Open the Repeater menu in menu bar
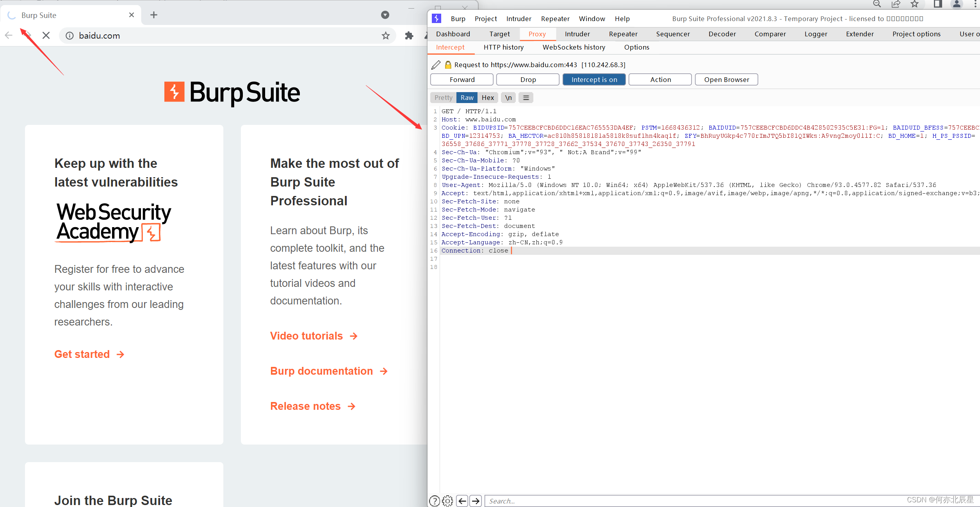The height and width of the screenshot is (507, 980). click(x=555, y=19)
